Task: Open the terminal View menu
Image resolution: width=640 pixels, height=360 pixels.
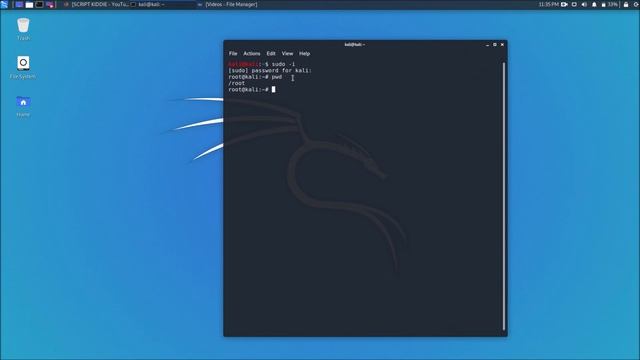Action: pos(287,53)
